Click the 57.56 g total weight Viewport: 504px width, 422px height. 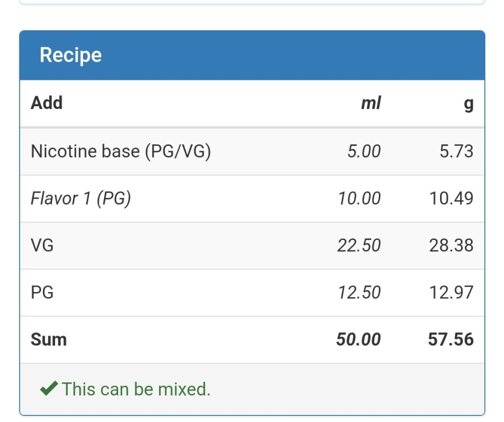point(451,339)
